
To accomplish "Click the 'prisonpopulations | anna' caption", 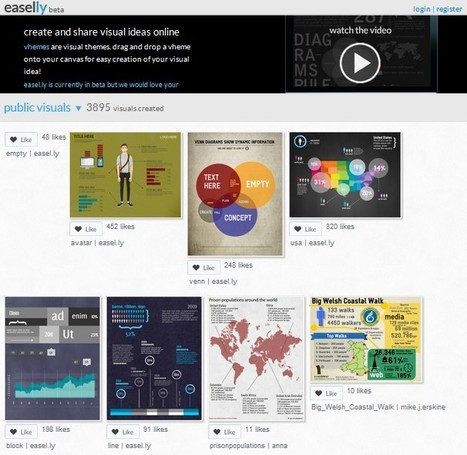I will pyautogui.click(x=248, y=446).
